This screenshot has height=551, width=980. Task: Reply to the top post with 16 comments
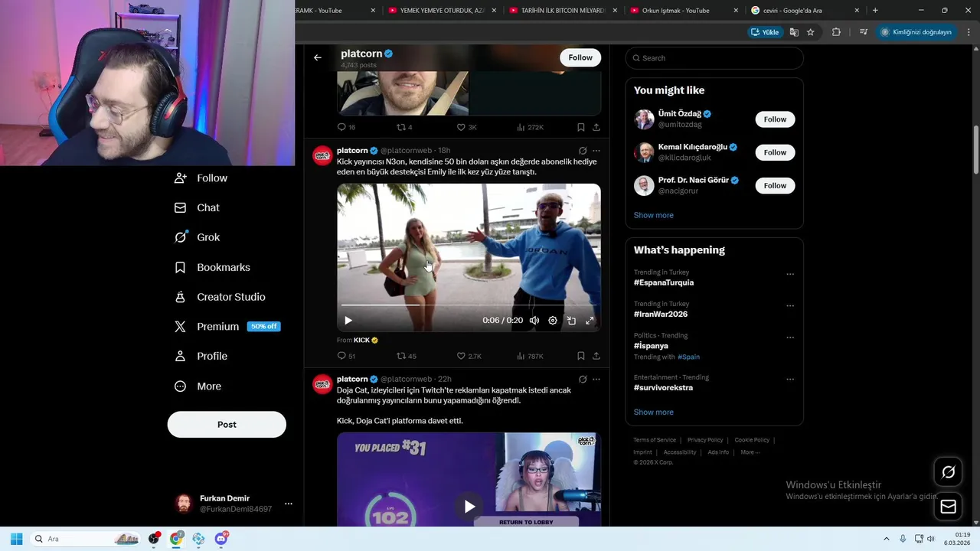click(346, 127)
